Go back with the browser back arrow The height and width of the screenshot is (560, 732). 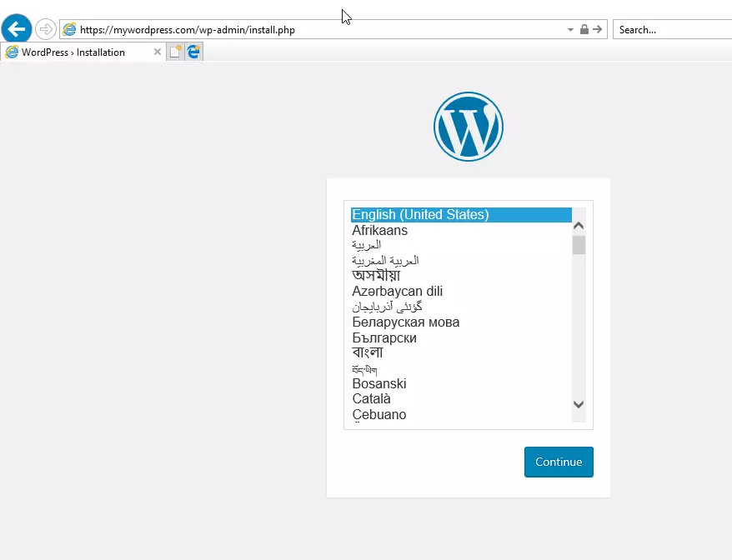tap(17, 29)
